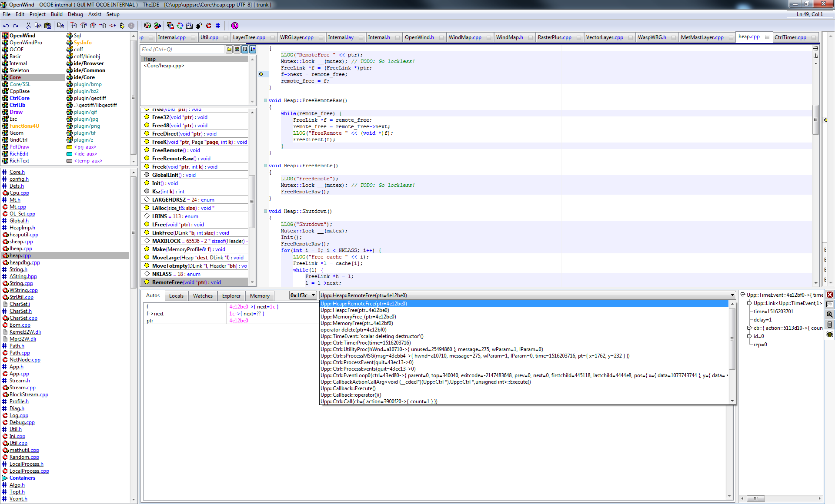Click the Step Into debug icon
The image size is (835, 504).
click(74, 26)
